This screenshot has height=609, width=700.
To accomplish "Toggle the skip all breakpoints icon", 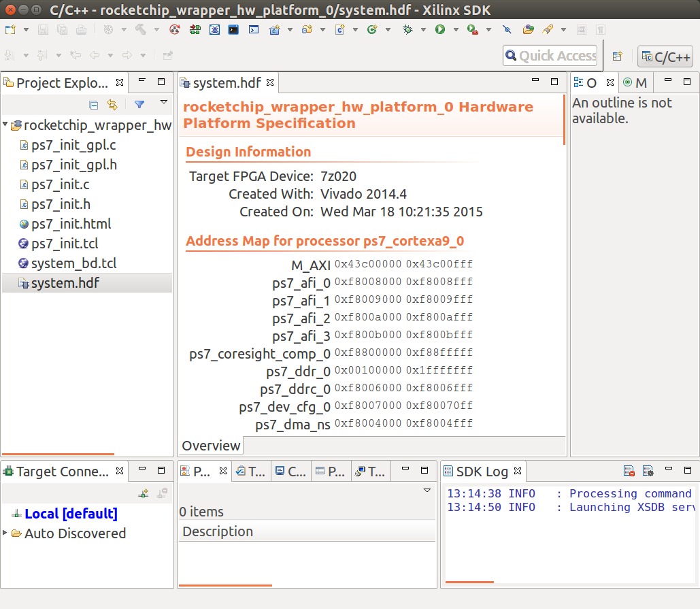I will tap(507, 30).
